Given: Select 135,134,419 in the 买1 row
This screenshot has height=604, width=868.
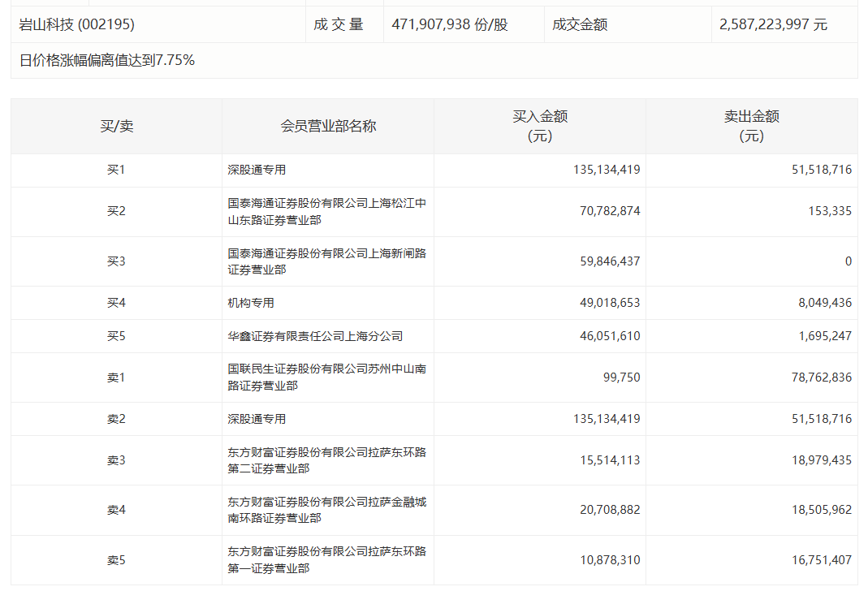Looking at the screenshot, I should pyautogui.click(x=607, y=170).
